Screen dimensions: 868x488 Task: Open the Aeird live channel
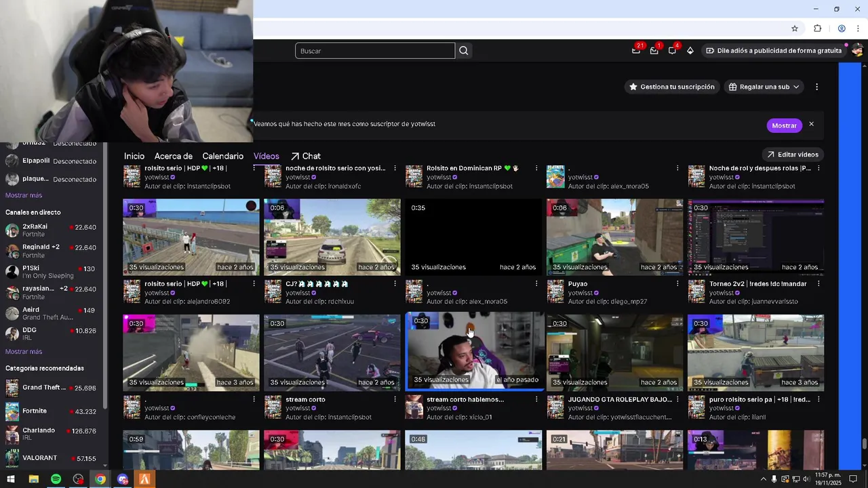(x=51, y=313)
